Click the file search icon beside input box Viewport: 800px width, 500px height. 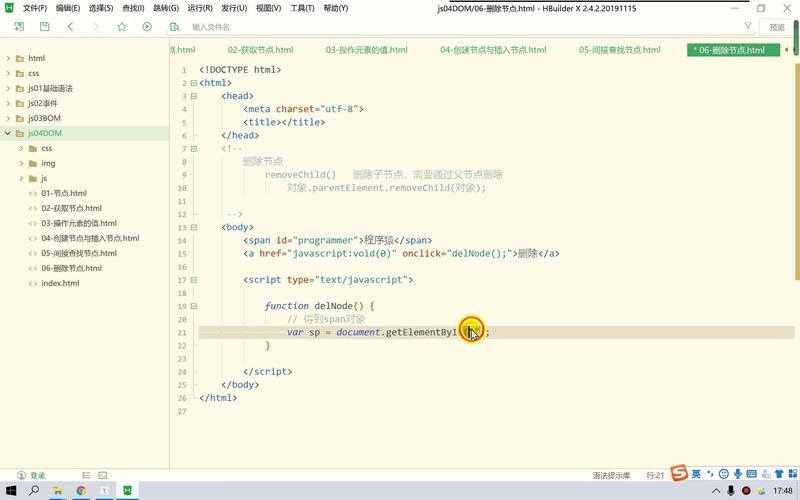tap(174, 27)
